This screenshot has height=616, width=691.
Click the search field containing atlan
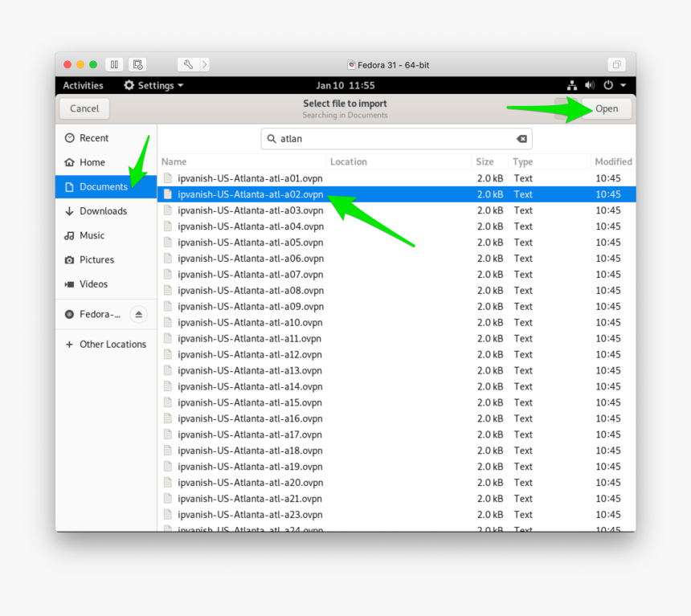tap(394, 139)
